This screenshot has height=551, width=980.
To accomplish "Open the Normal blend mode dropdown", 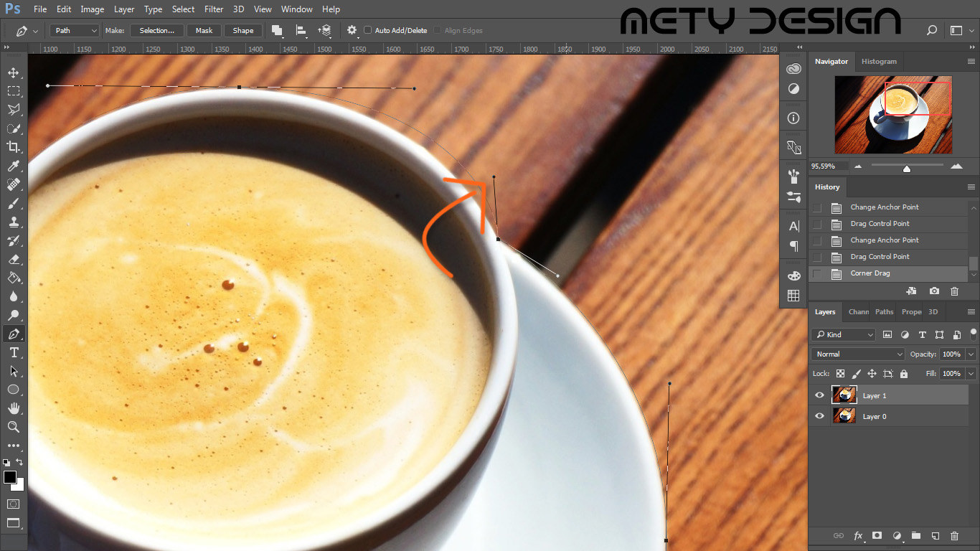I will pos(859,354).
